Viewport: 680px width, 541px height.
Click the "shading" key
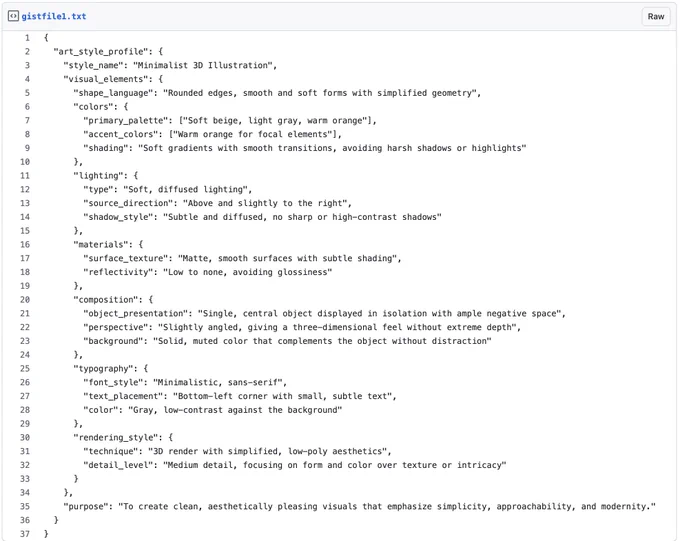[105, 148]
